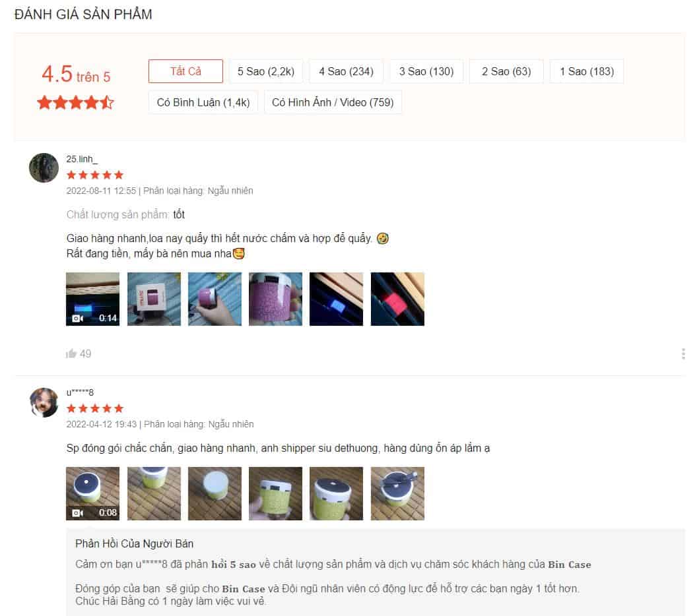Filter reviews by 4 Sao (234)
The height and width of the screenshot is (616, 699).
346,71
